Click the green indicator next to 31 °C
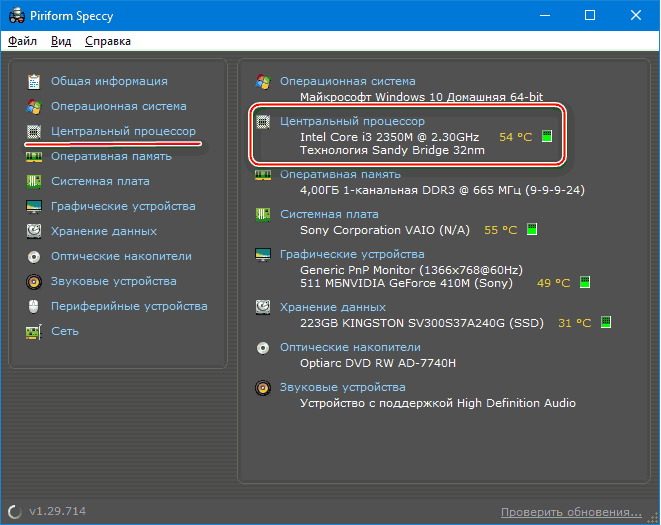The height and width of the screenshot is (525, 661). 606,322
